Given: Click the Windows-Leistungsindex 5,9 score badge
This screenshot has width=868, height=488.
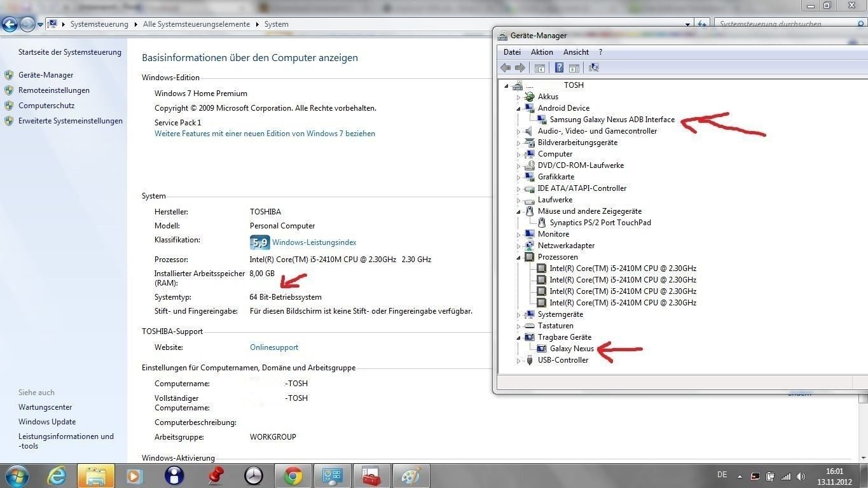Looking at the screenshot, I should [x=259, y=242].
